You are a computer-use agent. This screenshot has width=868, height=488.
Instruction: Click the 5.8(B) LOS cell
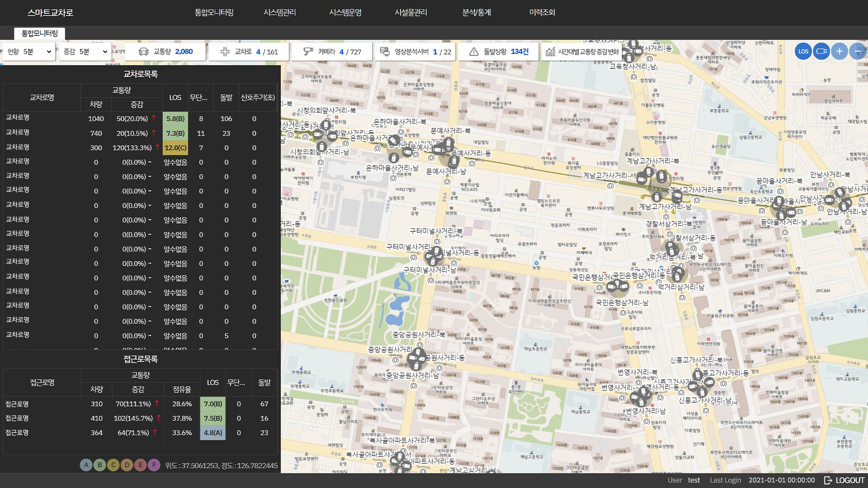[x=175, y=119]
